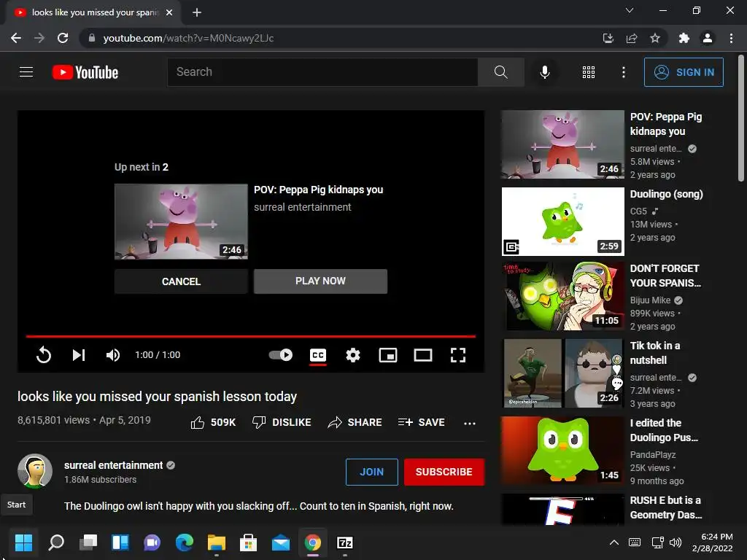The width and height of the screenshot is (747, 560).
Task: Open surreal entertainment channel name link
Action: (x=113, y=465)
